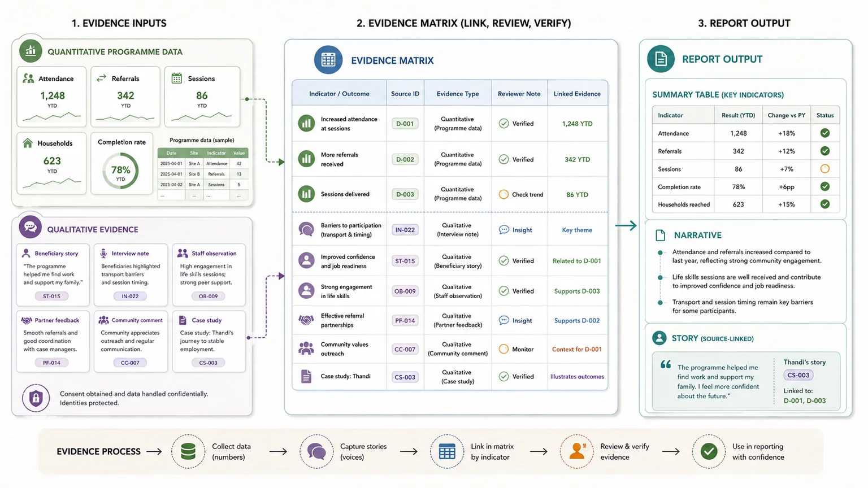Click the Story source-linked person icon

659,338
